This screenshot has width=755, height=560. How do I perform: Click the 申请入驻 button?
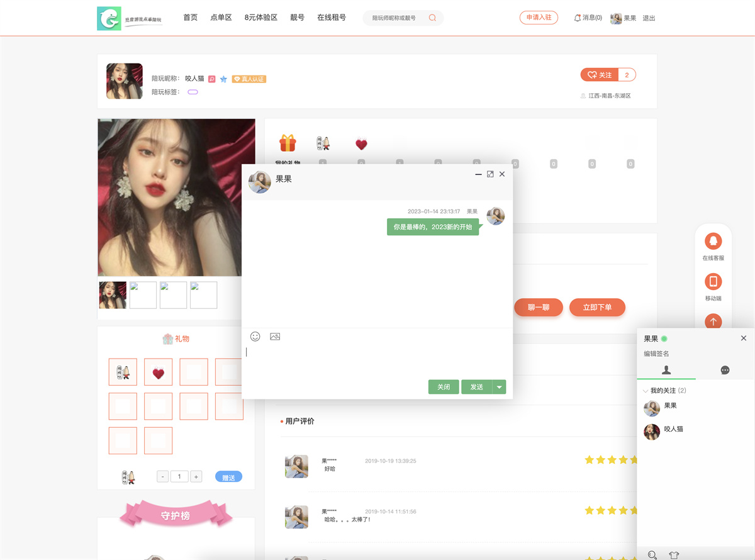[539, 18]
